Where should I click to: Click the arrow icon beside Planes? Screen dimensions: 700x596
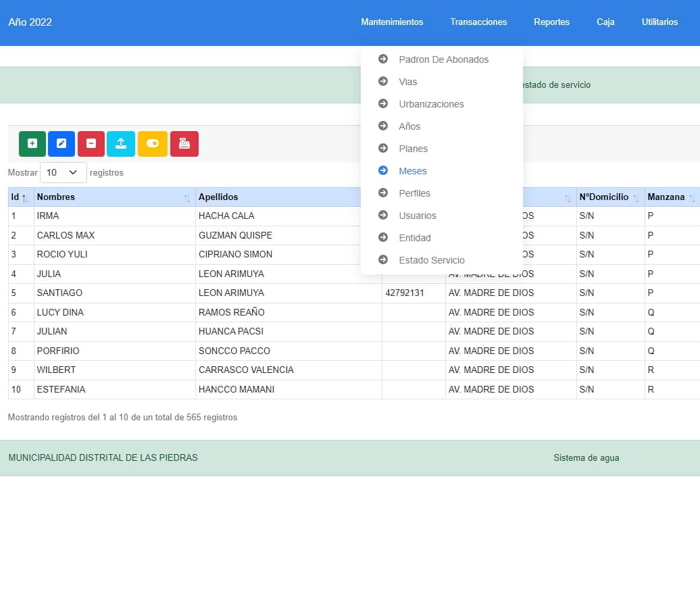383,149
